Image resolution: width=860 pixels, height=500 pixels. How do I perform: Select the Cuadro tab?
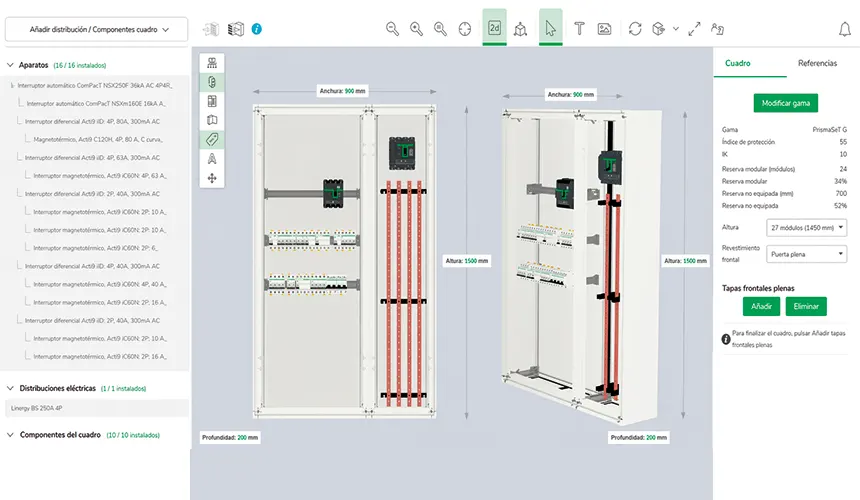pos(738,63)
